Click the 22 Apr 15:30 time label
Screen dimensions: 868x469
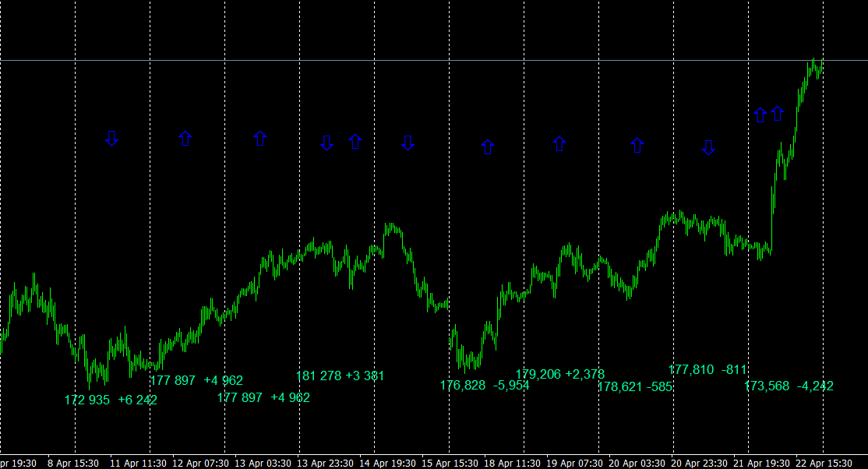pos(824,463)
